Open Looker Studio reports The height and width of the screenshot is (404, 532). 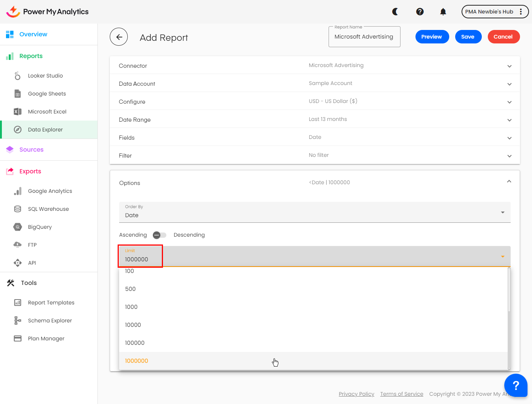[45, 76]
